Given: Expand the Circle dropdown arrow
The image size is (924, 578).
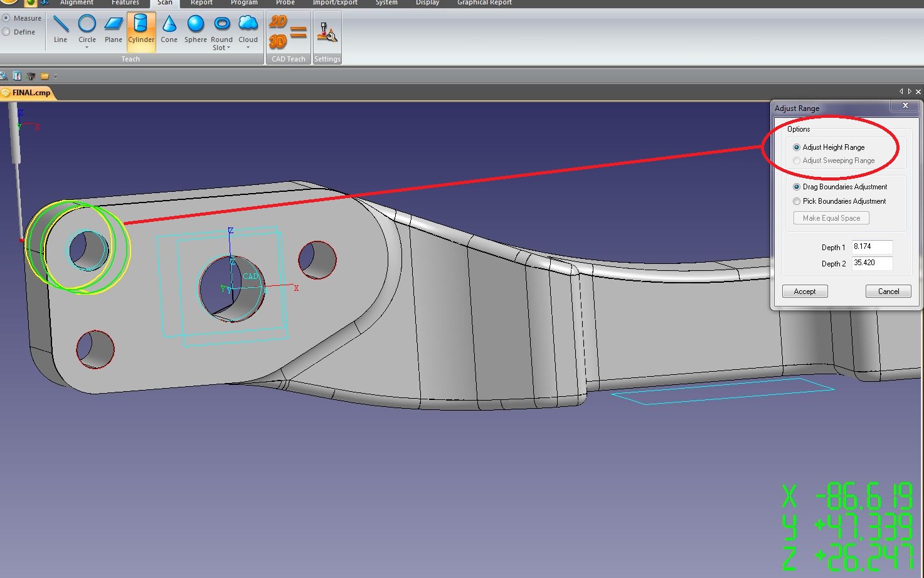Looking at the screenshot, I should tap(87, 48).
